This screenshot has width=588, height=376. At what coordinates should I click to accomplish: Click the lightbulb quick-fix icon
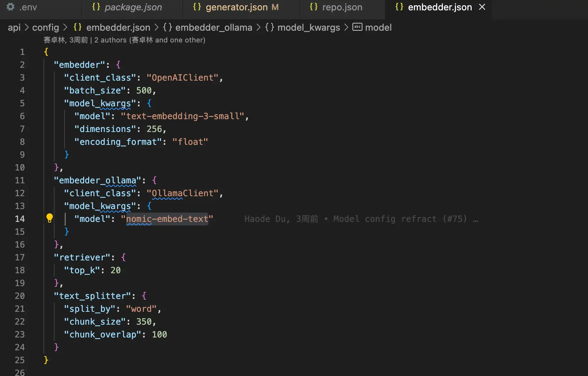(50, 218)
